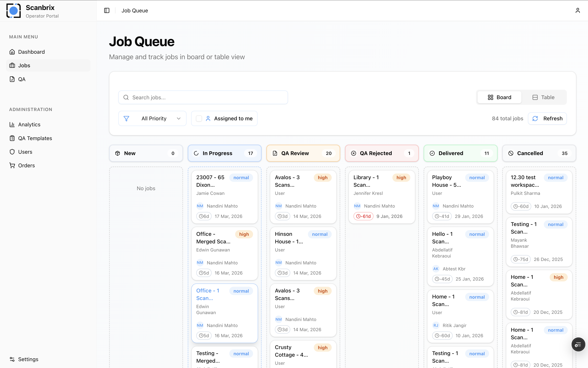The width and height of the screenshot is (588, 368).
Task: Click the In Progress column status icon
Action: (x=196, y=153)
